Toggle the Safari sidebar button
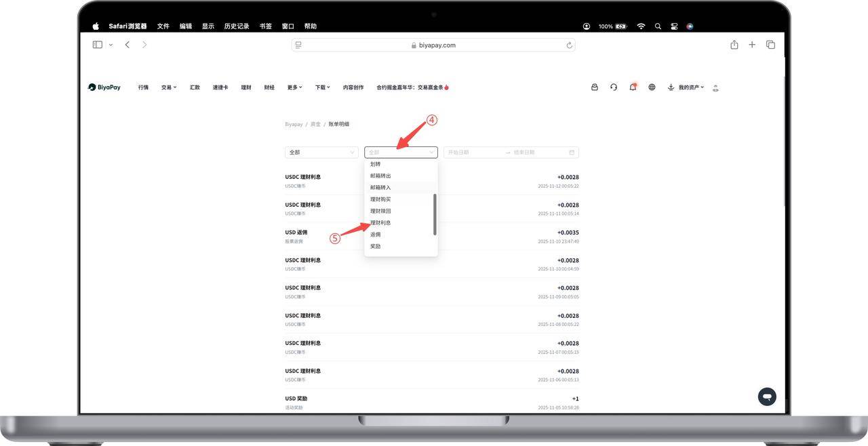This screenshot has height=446, width=868. (98, 45)
